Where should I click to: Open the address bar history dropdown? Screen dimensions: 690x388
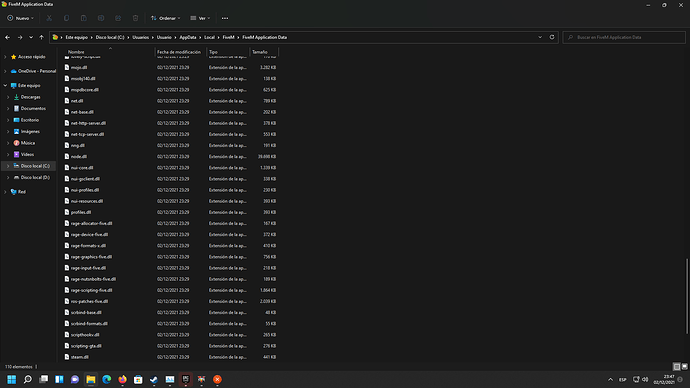pyautogui.click(x=540, y=37)
